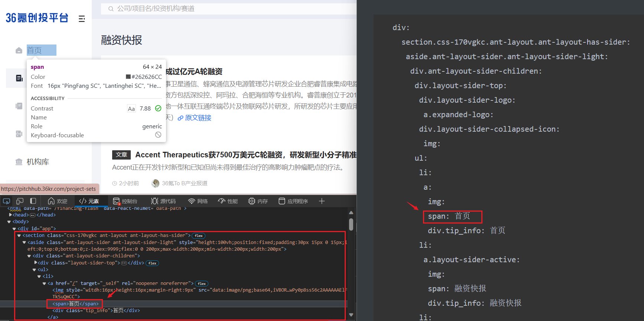Screen dimensions: 644x321
Task: Click the DOM scrollbar up arrow
Action: tap(351, 212)
